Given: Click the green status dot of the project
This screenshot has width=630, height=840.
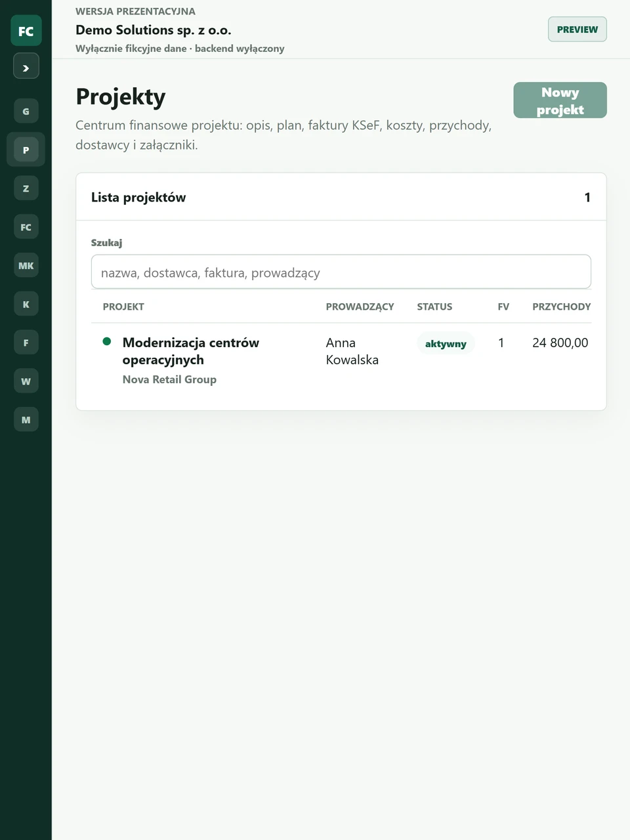Looking at the screenshot, I should pyautogui.click(x=107, y=341).
